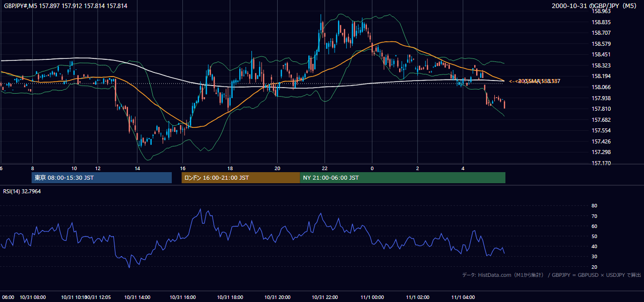Click hour label 16 on chart time axis
644x302 pixels.
182,168
